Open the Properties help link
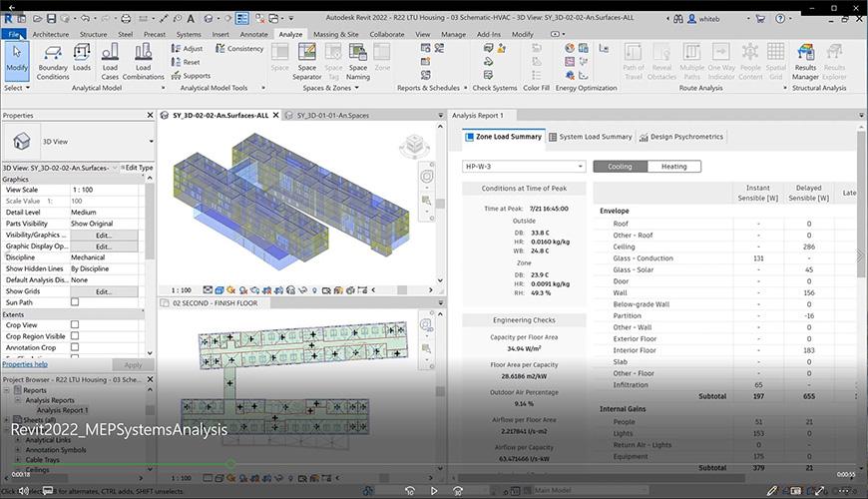Image resolution: width=868 pixels, height=499 pixels. point(25,364)
